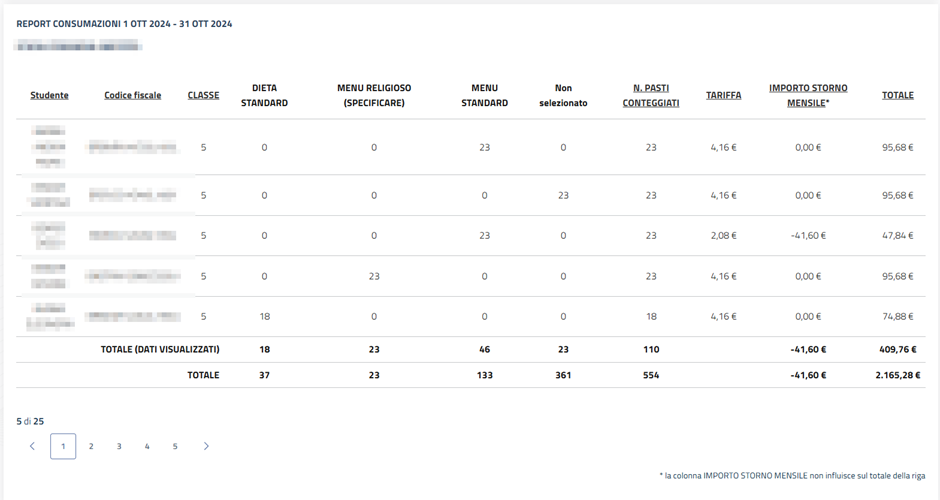
Task: Sort by TOTALE column header
Action: pos(897,95)
